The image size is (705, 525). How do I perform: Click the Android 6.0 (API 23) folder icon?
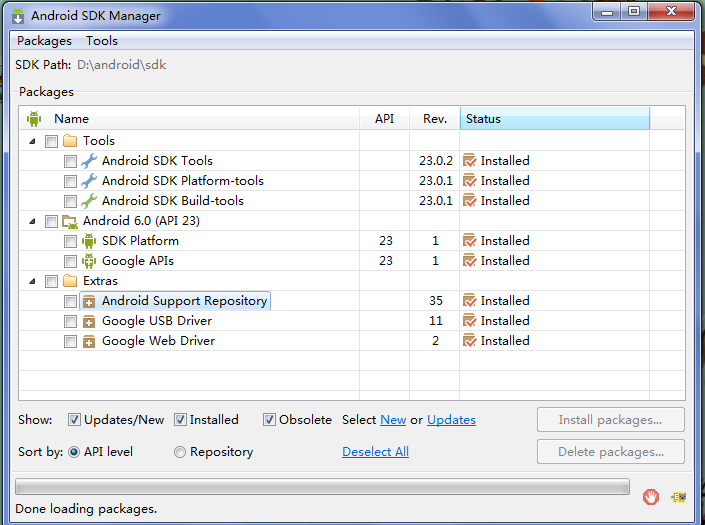(70, 221)
